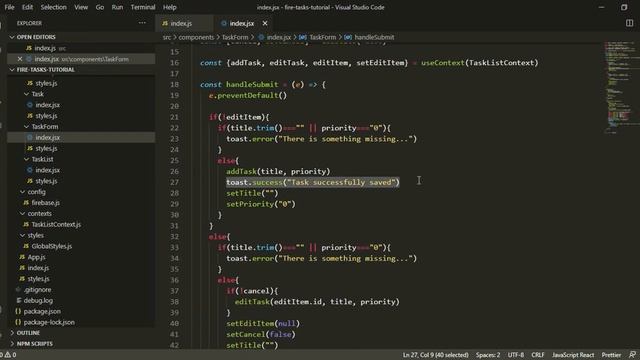Image resolution: width=640 pixels, height=360 pixels.
Task: Select index.js src in Open Editors
Action: coord(81,48)
